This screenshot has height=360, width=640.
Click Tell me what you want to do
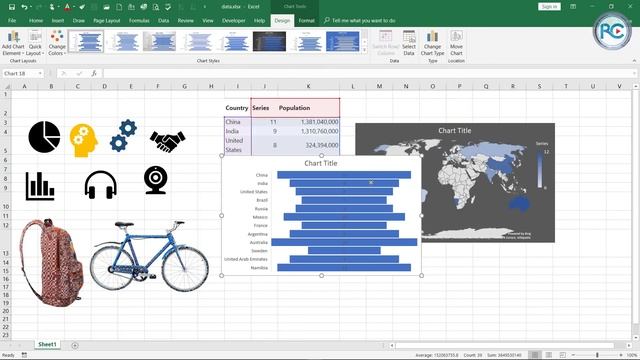point(360,20)
